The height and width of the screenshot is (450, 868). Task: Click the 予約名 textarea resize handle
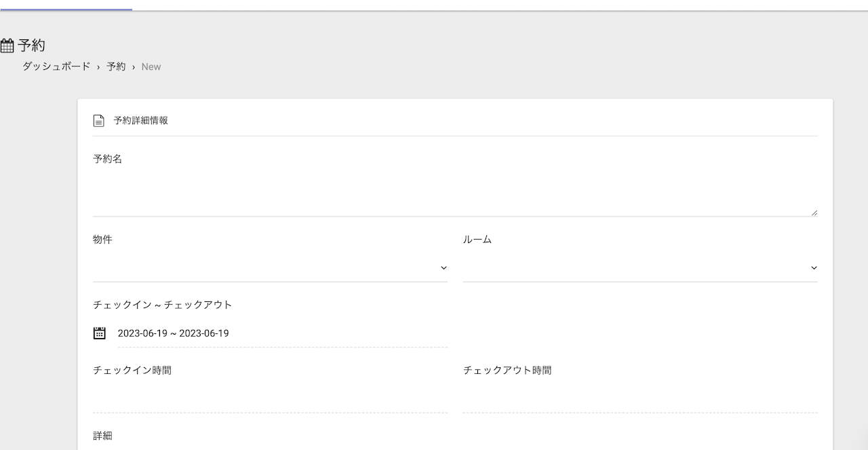pos(814,212)
